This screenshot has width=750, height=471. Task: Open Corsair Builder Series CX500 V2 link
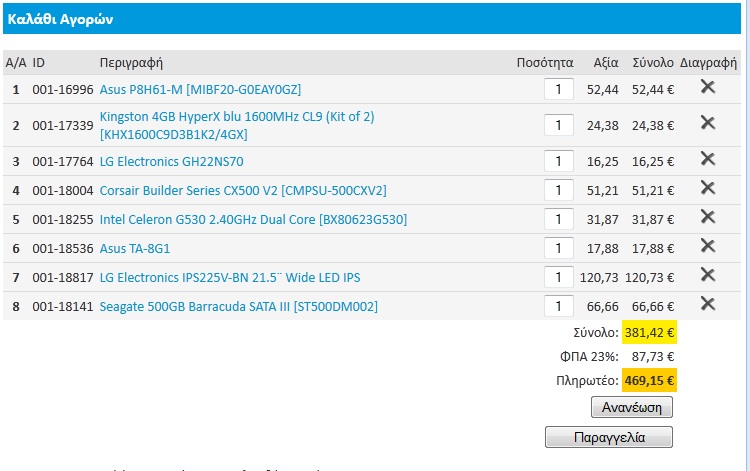[243, 190]
